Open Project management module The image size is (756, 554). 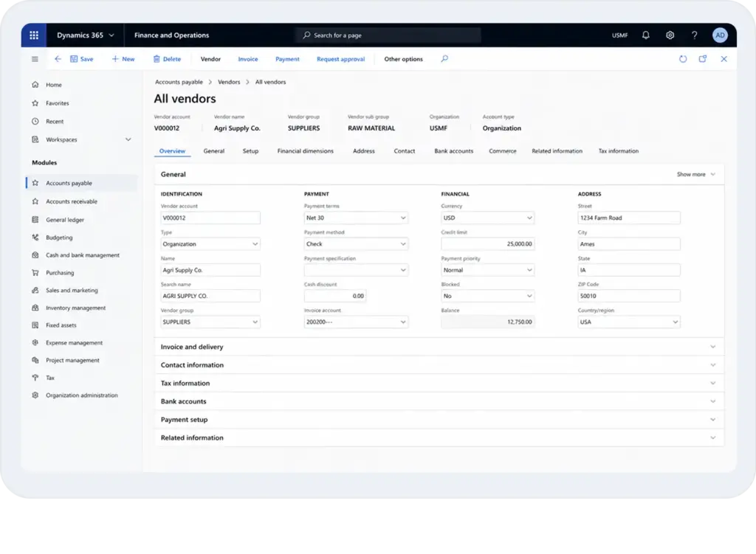click(72, 360)
